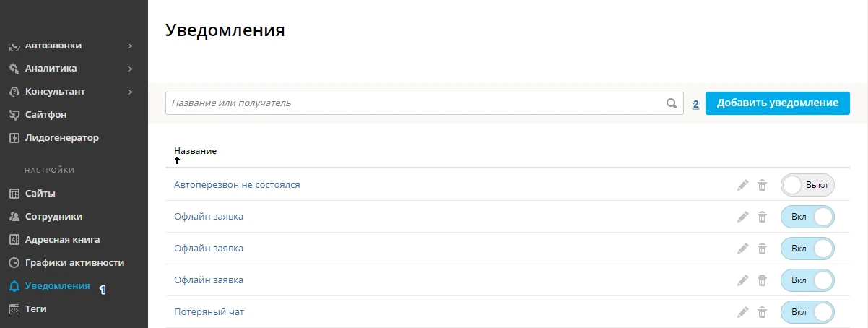This screenshot has height=328, width=868.
Task: Click the Лидогенератор lightning icon in the sidebar
Action: coord(14,137)
